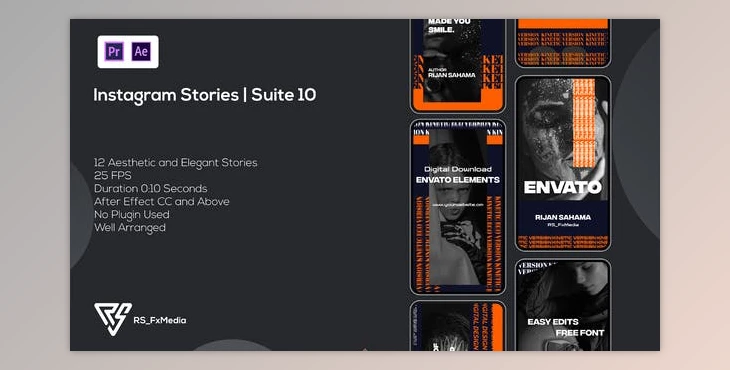Click the 'Digital Download' text
Image resolution: width=730 pixels, height=370 pixels.
(458, 169)
